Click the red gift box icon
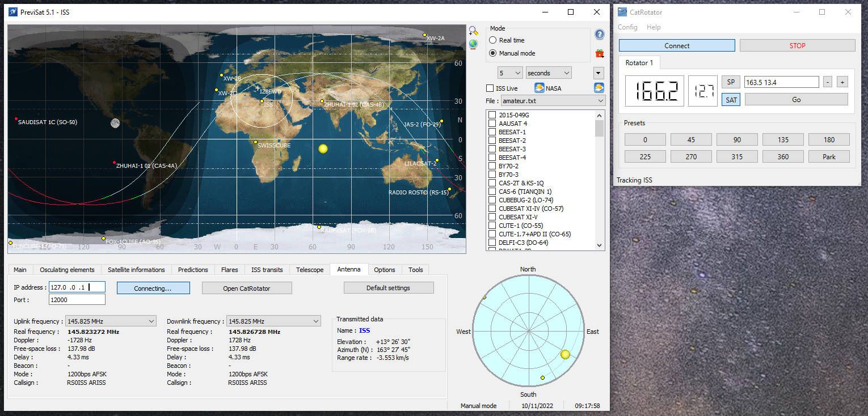The width and height of the screenshot is (868, 416). tap(599, 53)
